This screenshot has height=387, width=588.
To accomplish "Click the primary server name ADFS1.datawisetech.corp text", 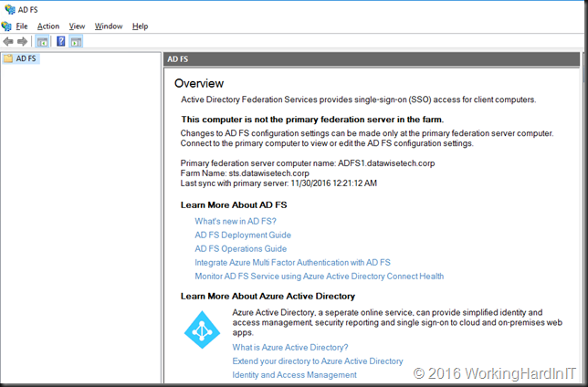I will click(386, 163).
